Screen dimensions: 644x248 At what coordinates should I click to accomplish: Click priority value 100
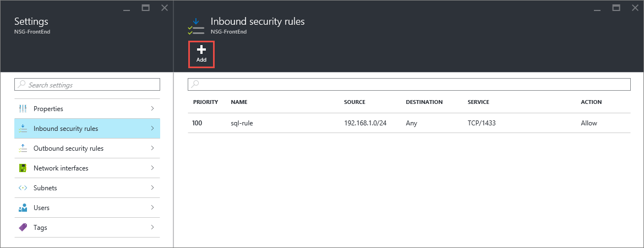click(198, 123)
